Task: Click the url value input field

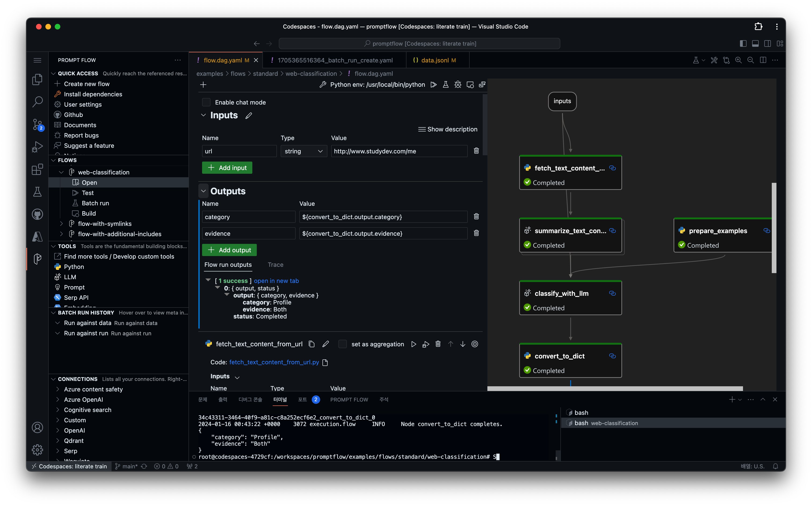Action: coord(399,151)
